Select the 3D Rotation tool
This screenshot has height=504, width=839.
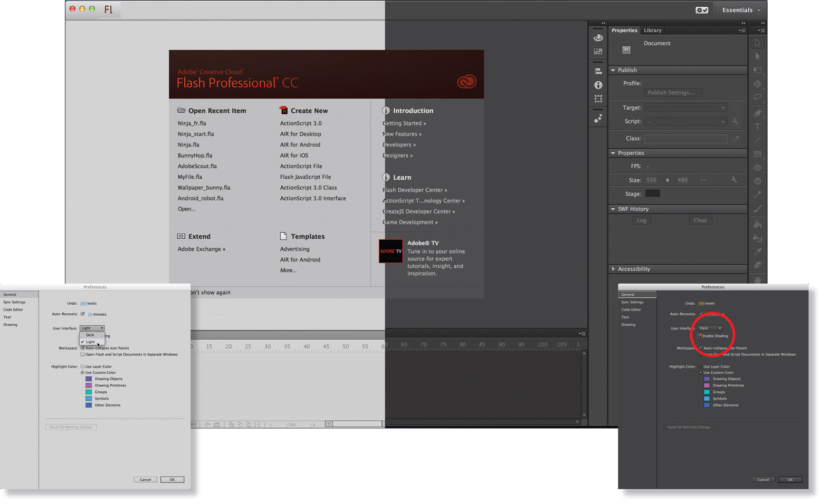[x=757, y=83]
